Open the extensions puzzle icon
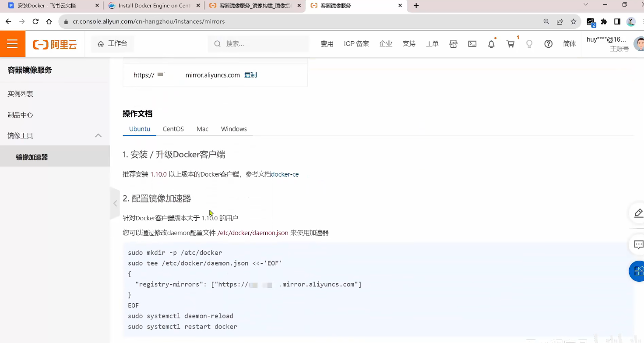 604,21
